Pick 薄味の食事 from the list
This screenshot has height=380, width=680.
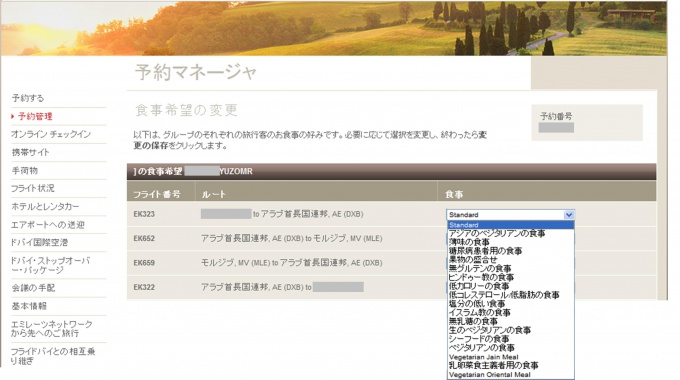click(469, 242)
